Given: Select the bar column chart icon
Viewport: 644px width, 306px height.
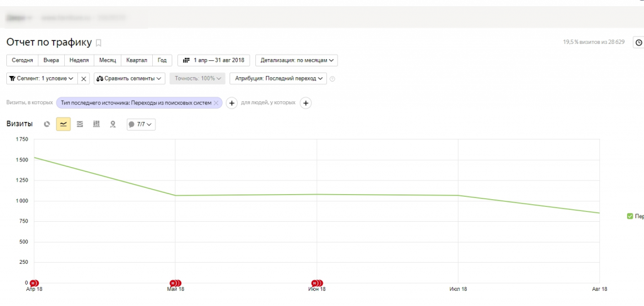Looking at the screenshot, I should pos(96,124).
